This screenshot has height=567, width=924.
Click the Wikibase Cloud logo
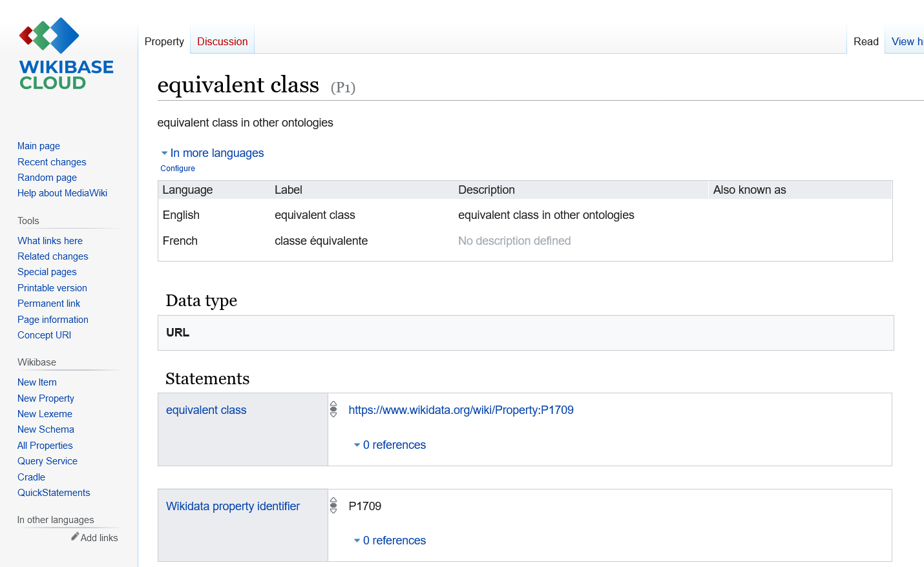pyautogui.click(x=67, y=54)
